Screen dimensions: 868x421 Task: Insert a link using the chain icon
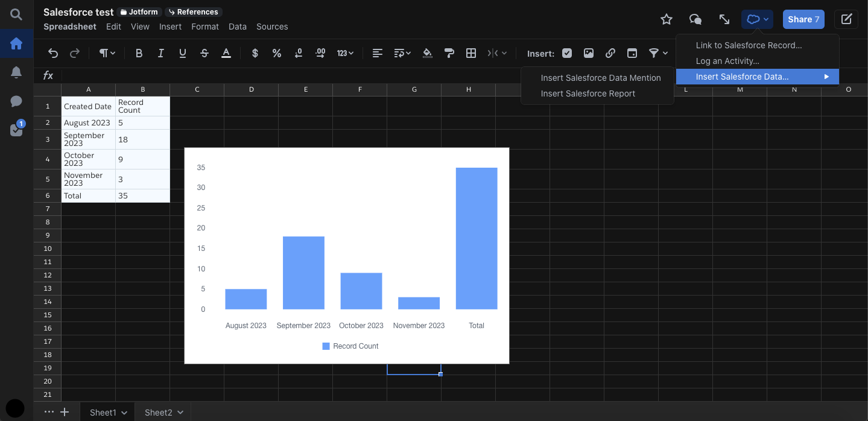(610, 53)
